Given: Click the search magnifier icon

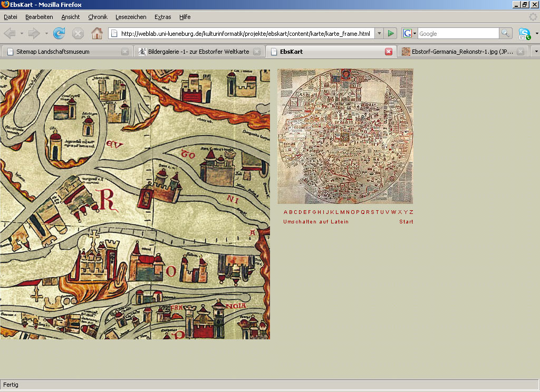Looking at the screenshot, I should [505, 33].
